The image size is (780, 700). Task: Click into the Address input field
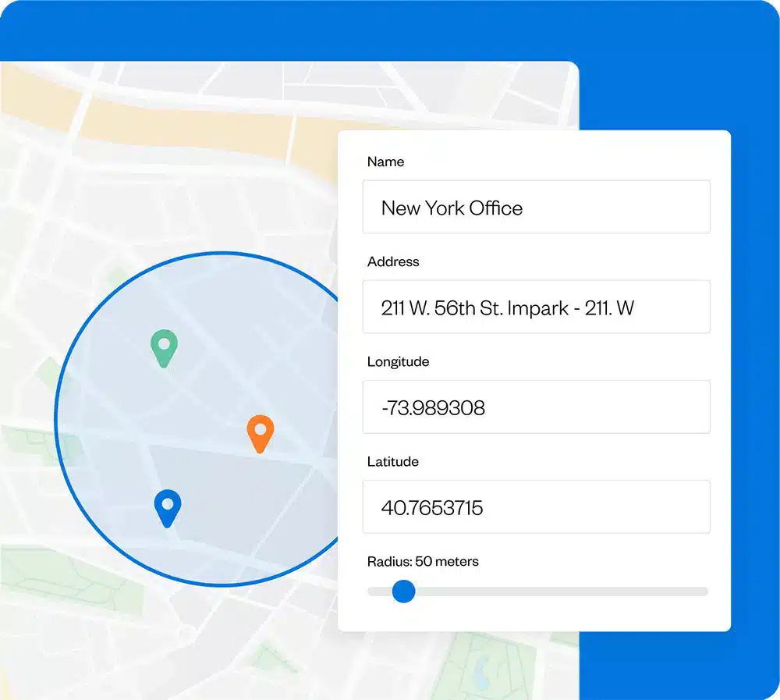tap(536, 307)
